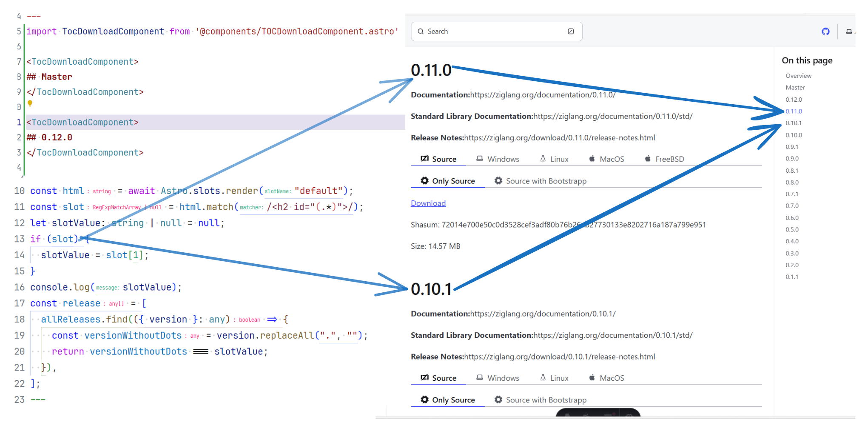Go to 0.10.0 in page outline
The width and height of the screenshot is (868, 431).
[794, 135]
